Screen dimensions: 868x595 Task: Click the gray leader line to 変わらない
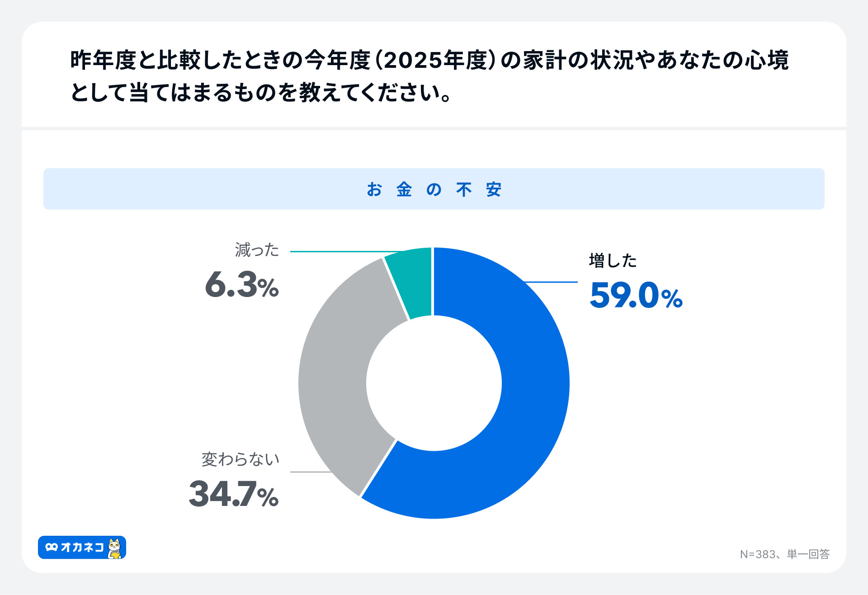(310, 472)
